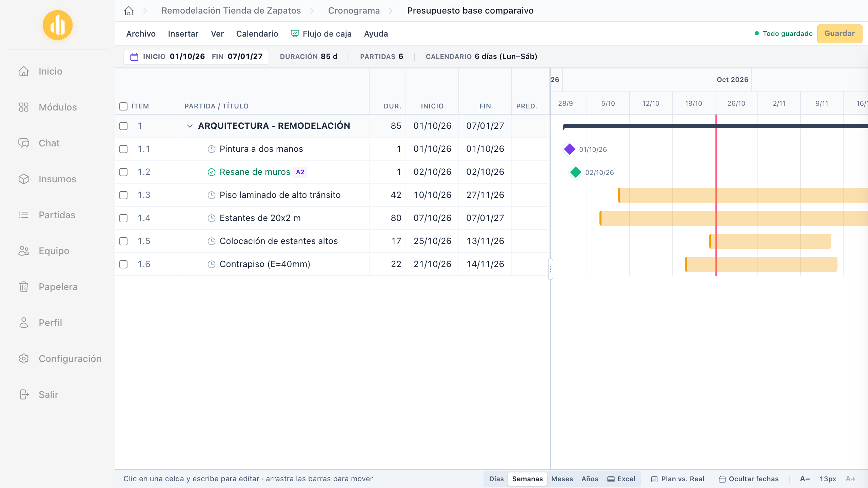Check the box for item 1.4
868x488 pixels.
123,218
